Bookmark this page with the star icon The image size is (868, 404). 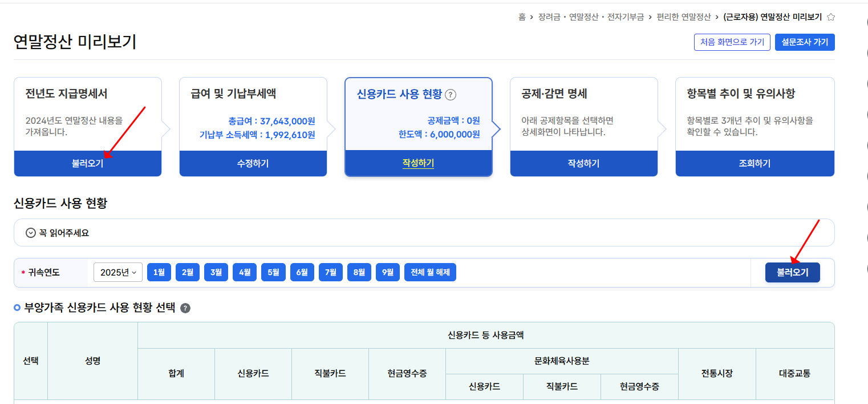pos(831,17)
